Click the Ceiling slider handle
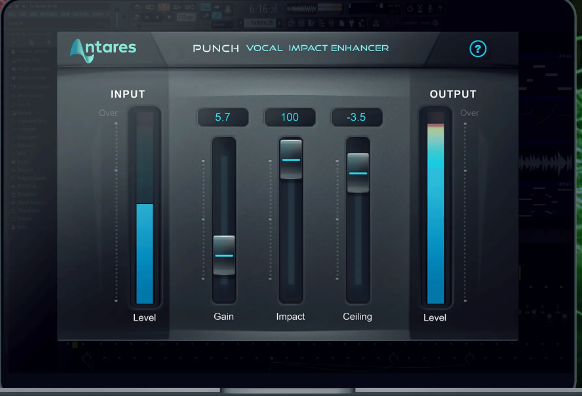This screenshot has height=396, width=582. [358, 173]
